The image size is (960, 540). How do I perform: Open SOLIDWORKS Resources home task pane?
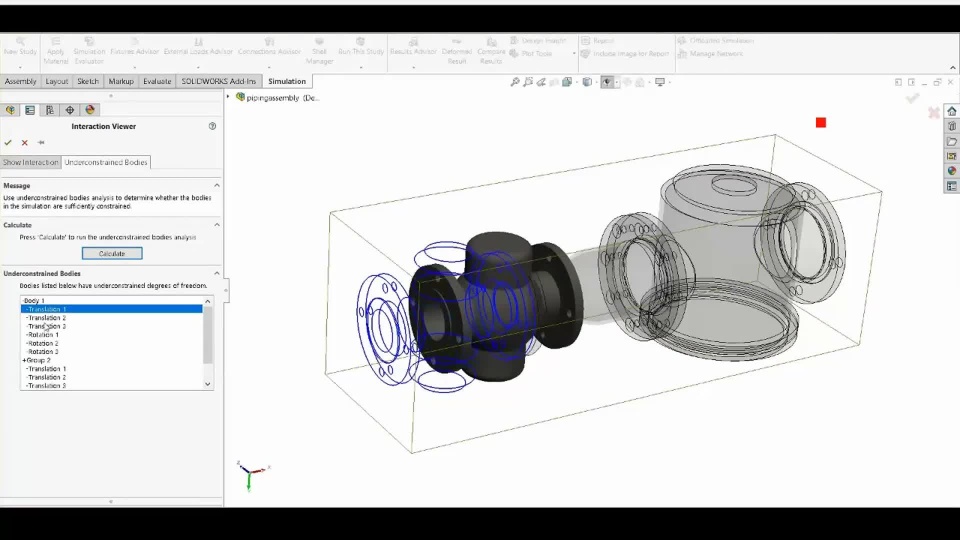[951, 111]
